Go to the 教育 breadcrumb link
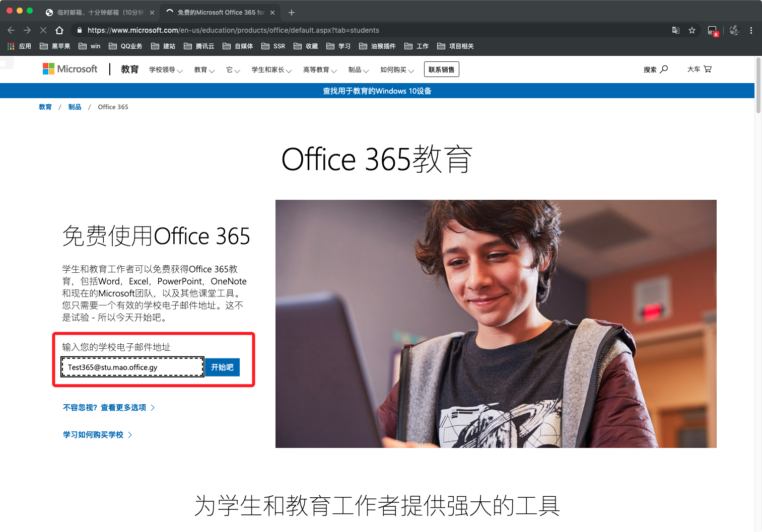This screenshot has height=532, width=762. [x=45, y=107]
